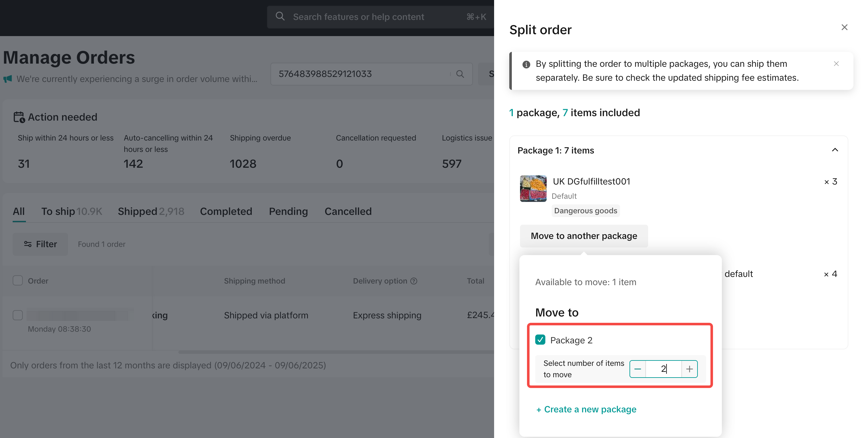868x438 pixels.
Task: Click the UK DGfulfilltest001 product thumbnail
Action: click(x=533, y=189)
